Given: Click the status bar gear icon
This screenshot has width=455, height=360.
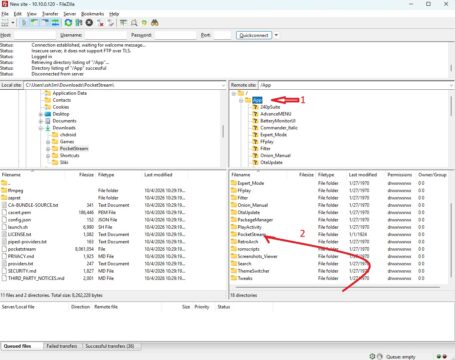Looking at the screenshot, I should [372, 356].
